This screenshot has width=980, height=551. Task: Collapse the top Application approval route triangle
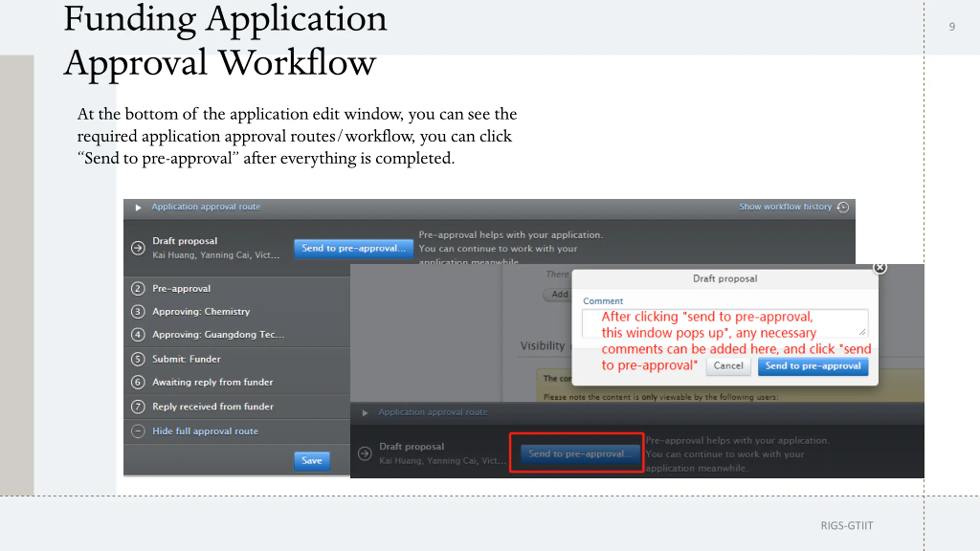pos(138,208)
